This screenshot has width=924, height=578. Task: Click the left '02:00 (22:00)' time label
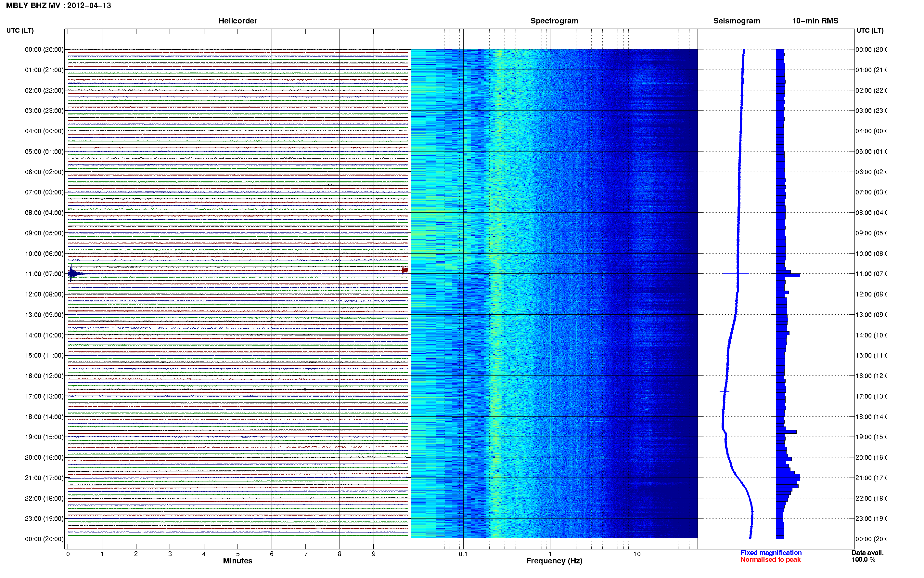click(44, 90)
